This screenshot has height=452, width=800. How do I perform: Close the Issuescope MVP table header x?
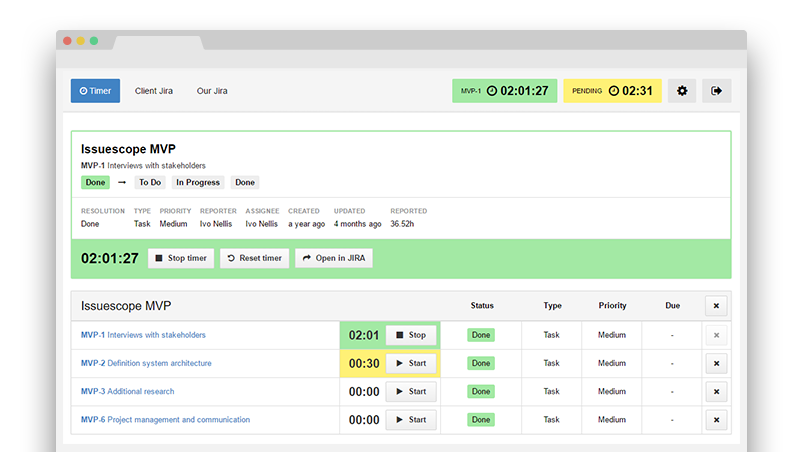click(716, 306)
